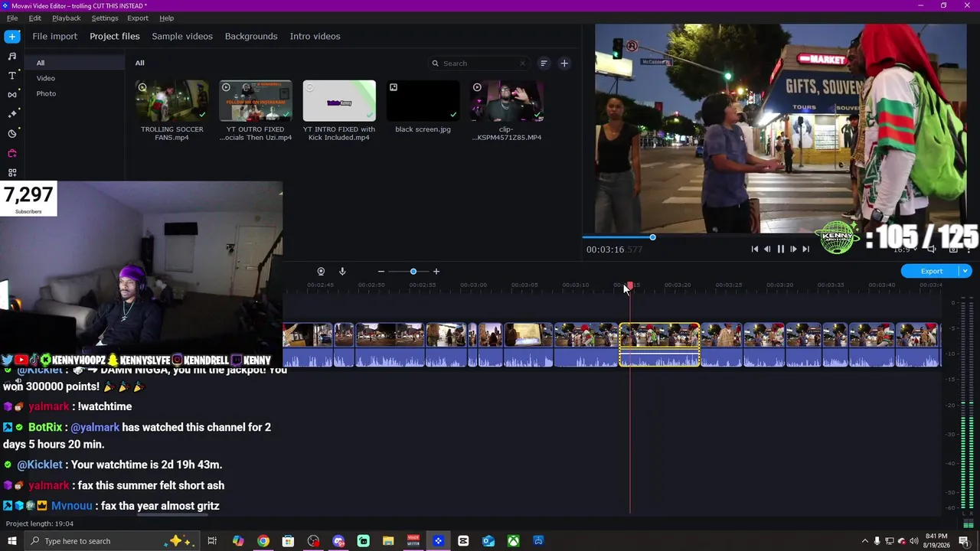
Task: Click the record video webcam icon
Action: click(x=321, y=271)
